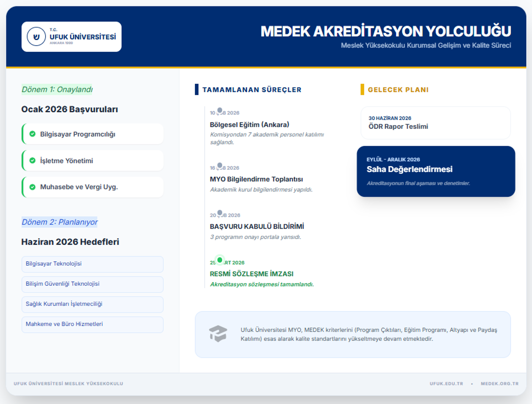This screenshot has height=404, width=532.
Task: Click the Dönem 1: Onaylandı label
Action: coord(57,89)
